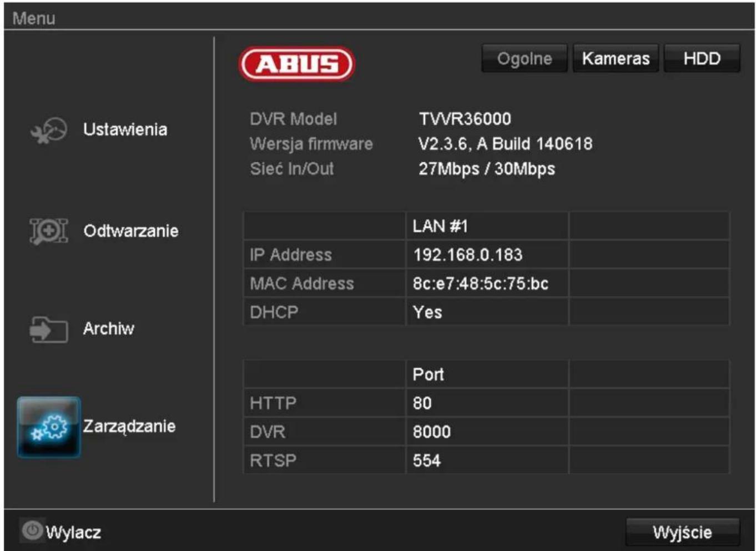
Task: Click the Wersja firmware label
Action: (311, 144)
